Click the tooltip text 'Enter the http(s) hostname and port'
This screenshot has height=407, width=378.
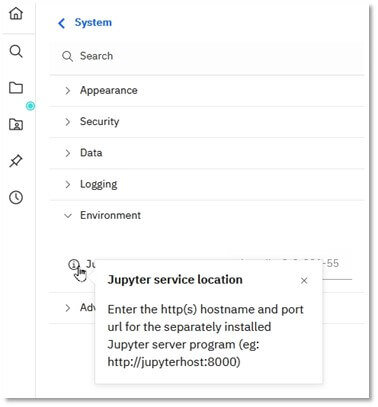[205, 310]
